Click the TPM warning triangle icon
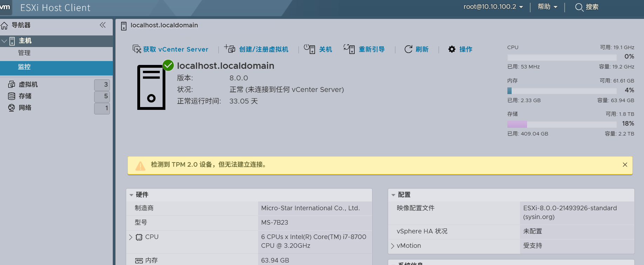Screen dimensions: 644x265 click(140, 166)
